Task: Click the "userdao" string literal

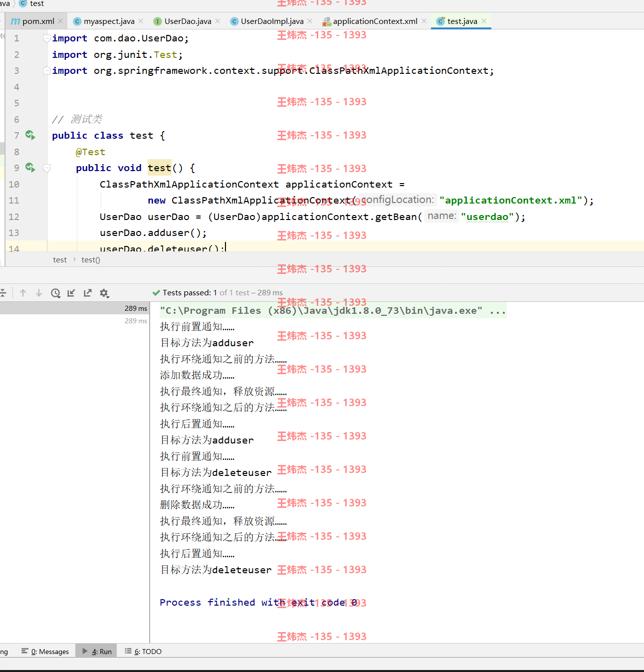Action: click(x=487, y=217)
